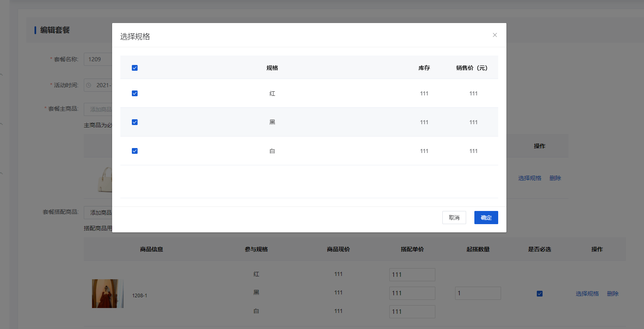This screenshot has width=644, height=329.
Task: Toggle the 是否必选 checkbox for 1208-1
Action: tap(540, 294)
